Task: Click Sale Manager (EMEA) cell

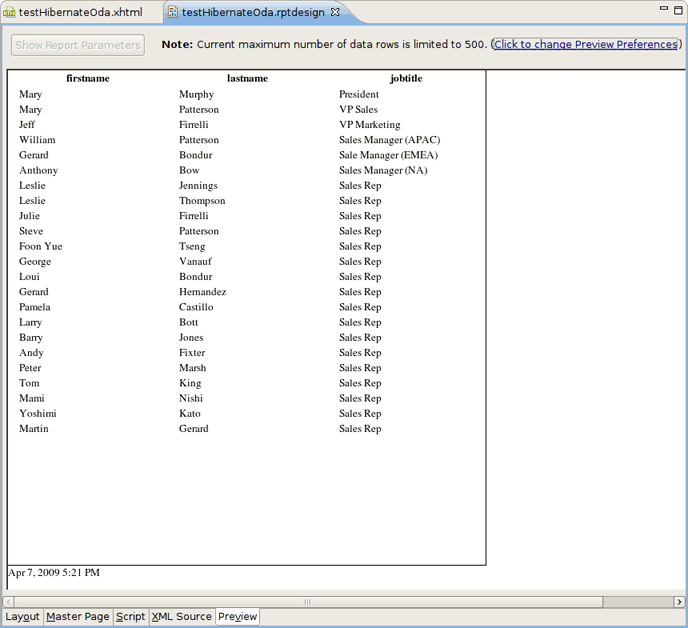Action: pos(388,155)
